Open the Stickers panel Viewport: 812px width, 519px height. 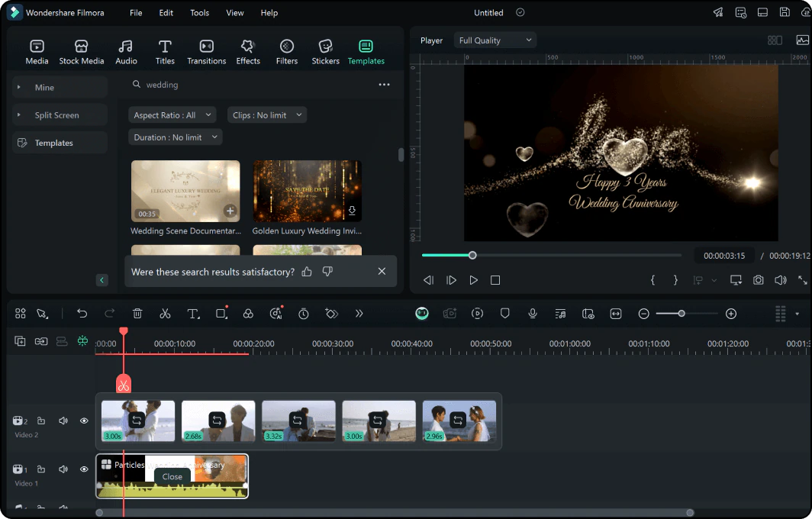point(325,52)
